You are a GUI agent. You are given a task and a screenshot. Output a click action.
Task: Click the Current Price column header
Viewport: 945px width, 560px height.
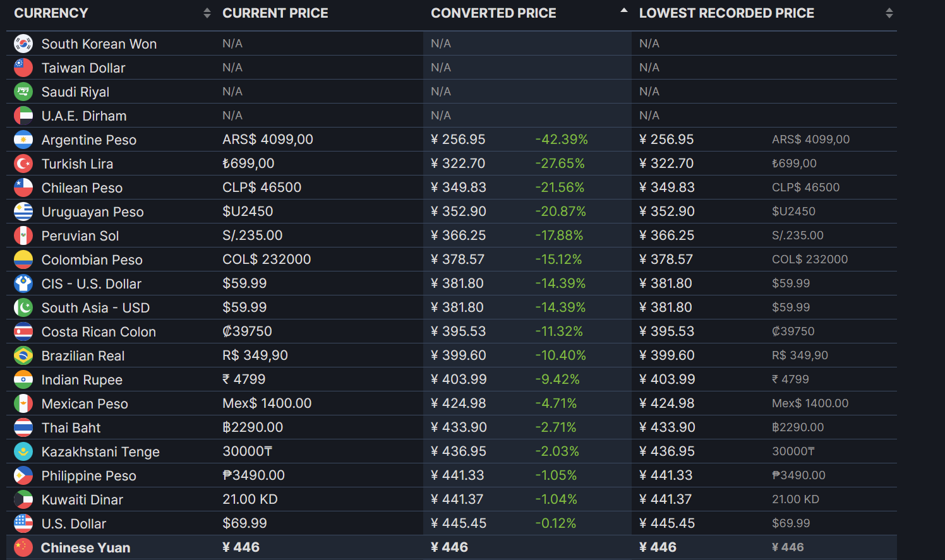[x=275, y=13]
